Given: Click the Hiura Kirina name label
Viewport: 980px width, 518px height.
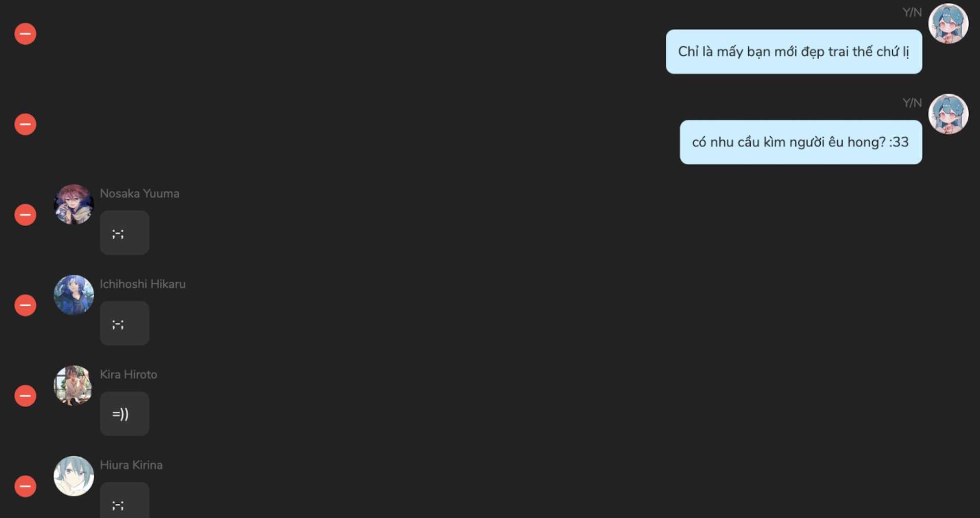Looking at the screenshot, I should pyautogui.click(x=131, y=465).
